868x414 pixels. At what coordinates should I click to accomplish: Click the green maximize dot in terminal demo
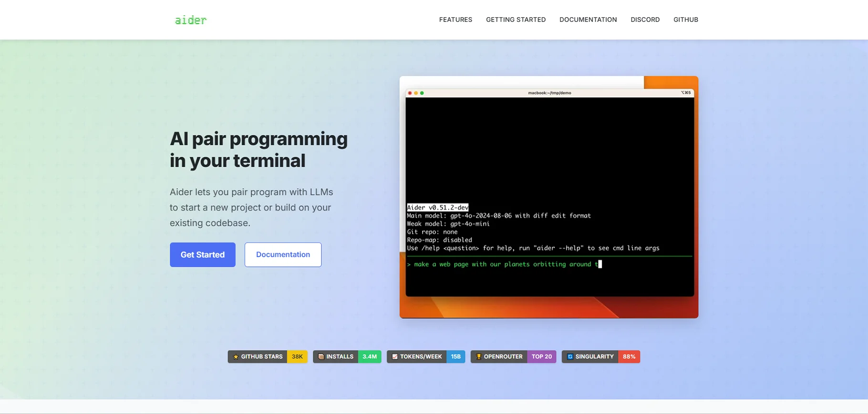point(422,93)
